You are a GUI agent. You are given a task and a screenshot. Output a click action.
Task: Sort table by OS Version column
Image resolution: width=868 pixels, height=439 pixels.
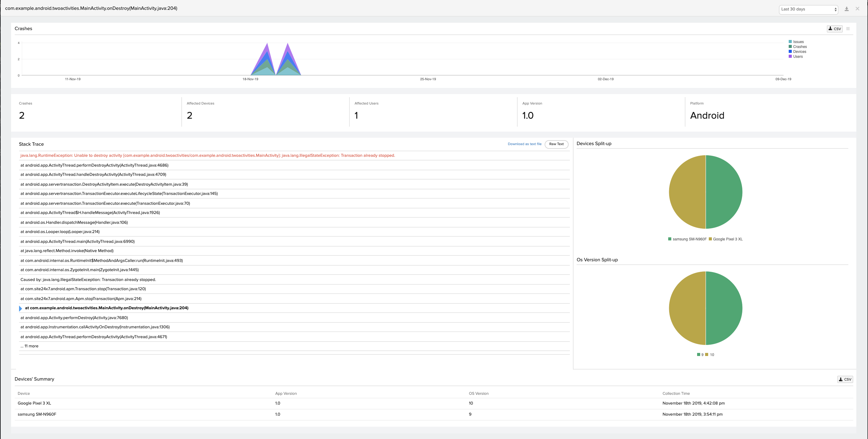coord(479,394)
